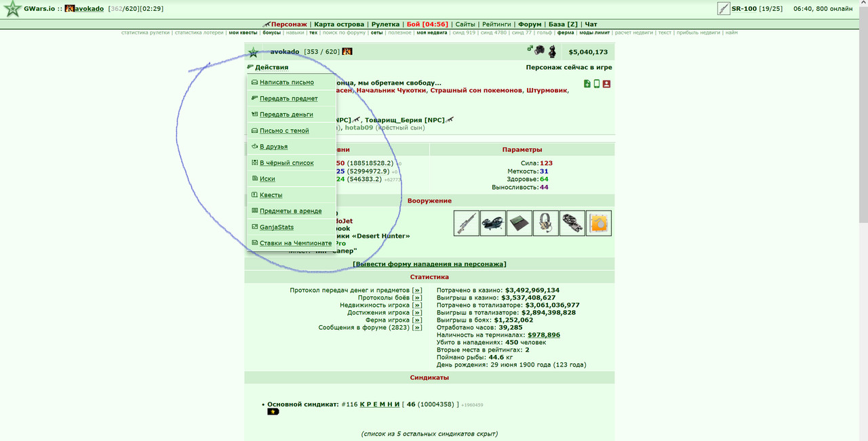Expand Недвижимость игрока arrow link

(x=417, y=305)
